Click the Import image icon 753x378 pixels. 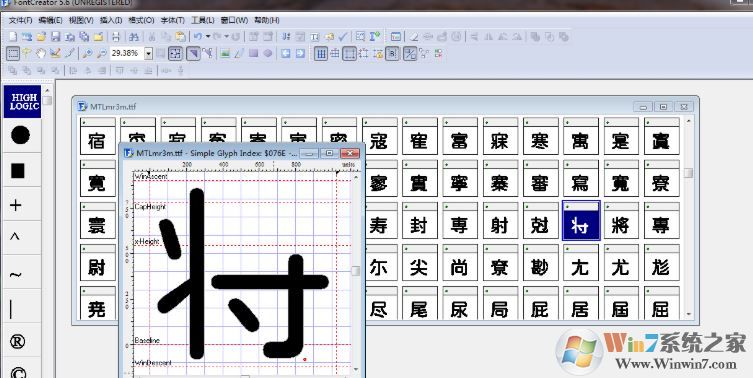pos(225,53)
